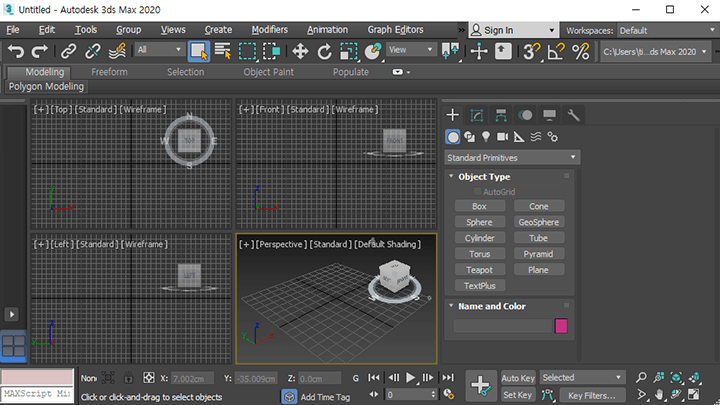Open the object color swatch
720x405 pixels.
tap(561, 326)
